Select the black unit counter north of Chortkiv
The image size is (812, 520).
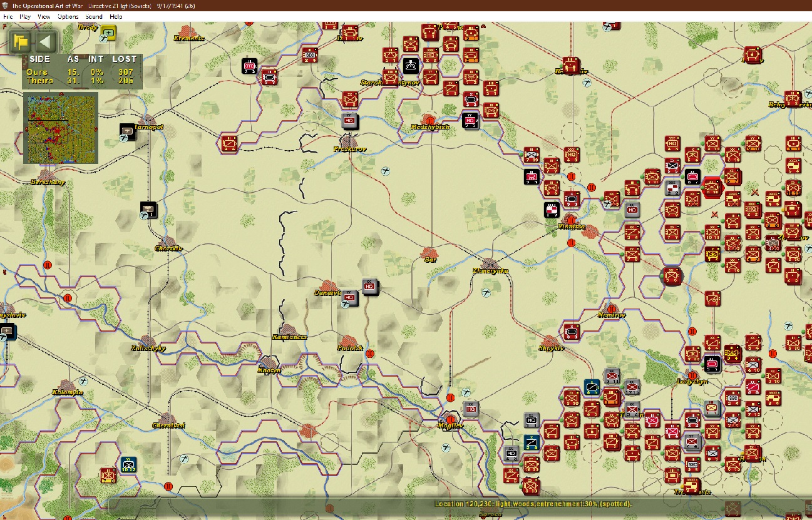148,209
